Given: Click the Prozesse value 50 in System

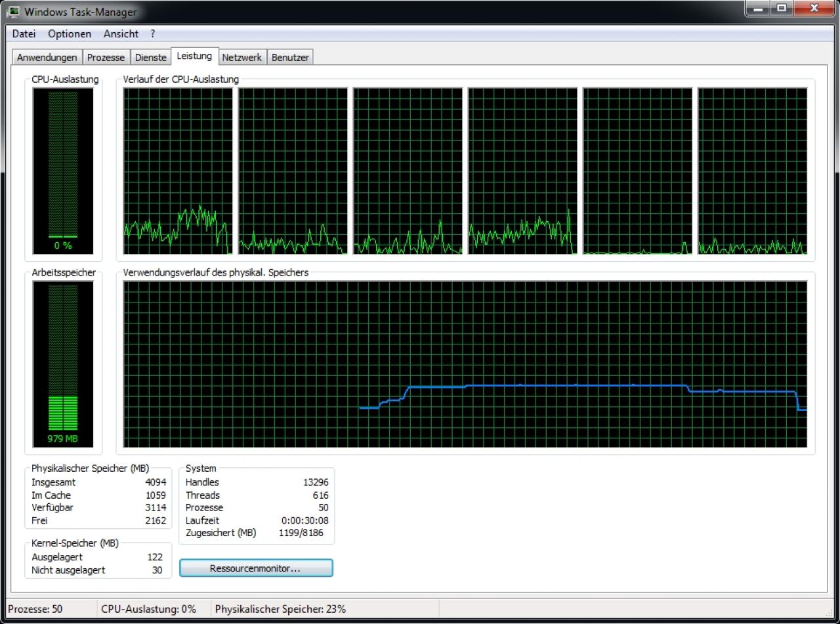Looking at the screenshot, I should (x=323, y=508).
